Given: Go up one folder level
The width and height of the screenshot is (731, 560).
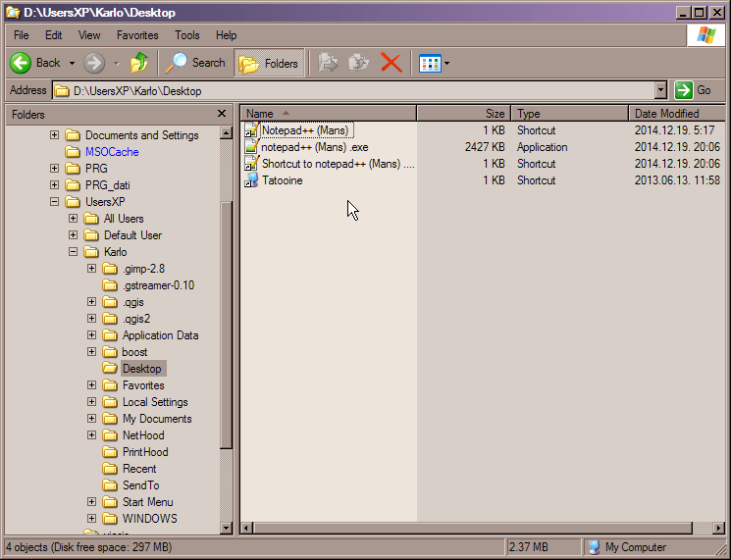Looking at the screenshot, I should [x=139, y=63].
